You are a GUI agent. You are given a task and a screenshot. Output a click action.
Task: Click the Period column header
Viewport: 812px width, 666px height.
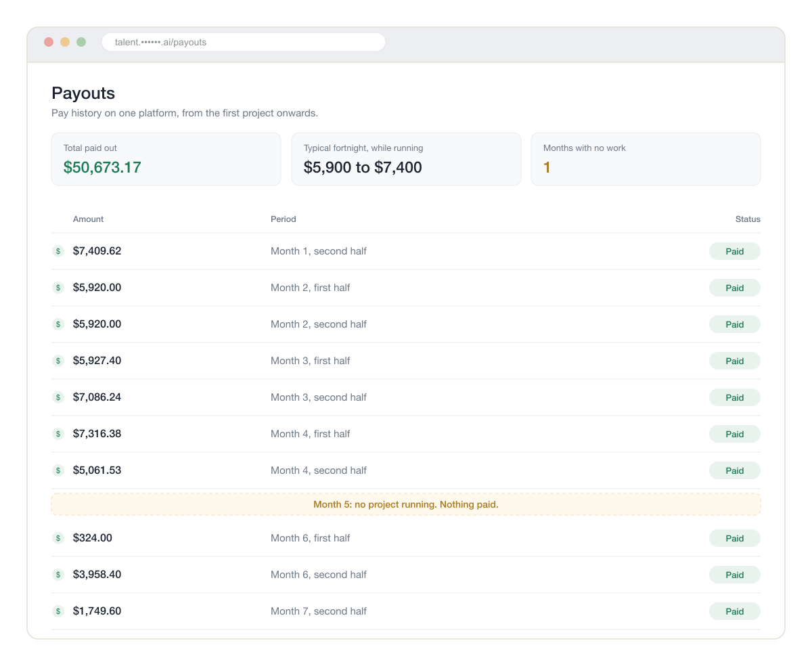[284, 219]
